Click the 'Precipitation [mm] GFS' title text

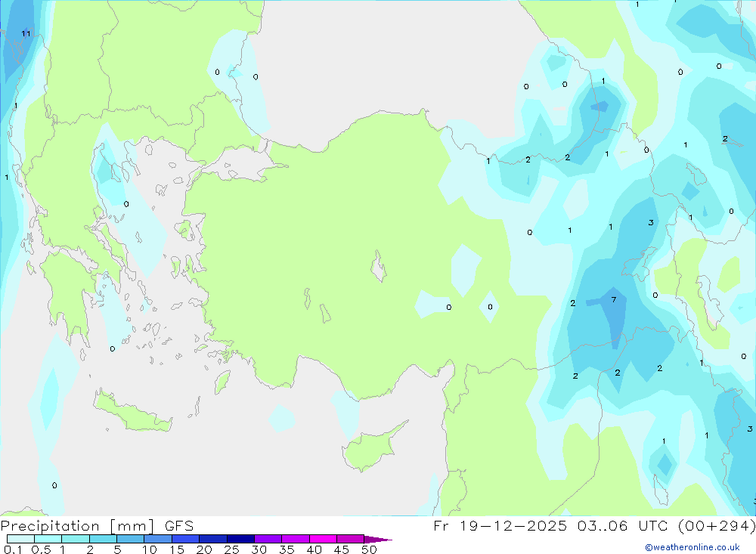coord(97,526)
